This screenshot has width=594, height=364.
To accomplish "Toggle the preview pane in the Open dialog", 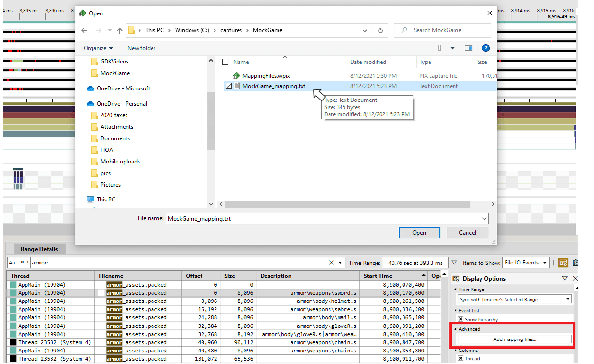I will [468, 48].
